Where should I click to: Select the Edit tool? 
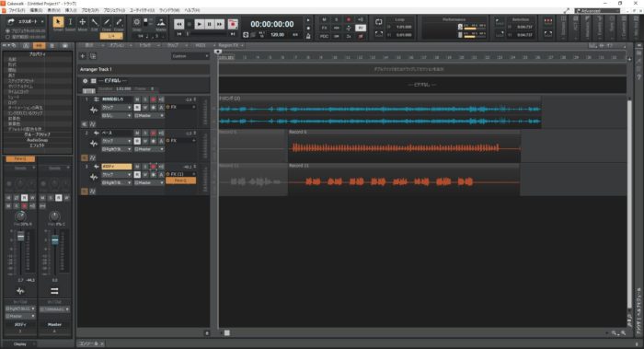(95, 22)
